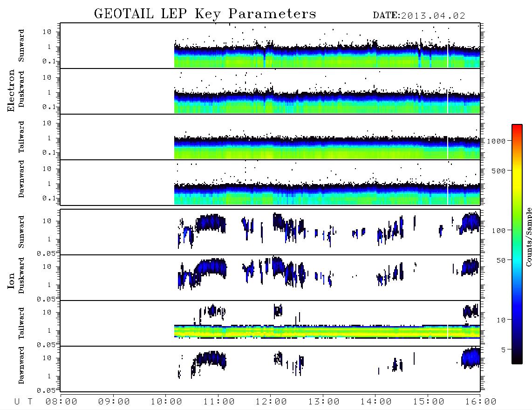Select the Electron "Tailward" axis label
Viewport: 532px width, 410px height.
click(21, 137)
